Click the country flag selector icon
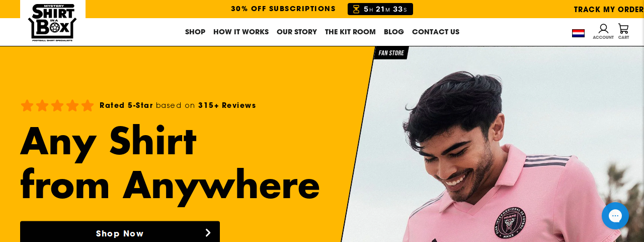This screenshot has height=242, width=644. (578, 33)
